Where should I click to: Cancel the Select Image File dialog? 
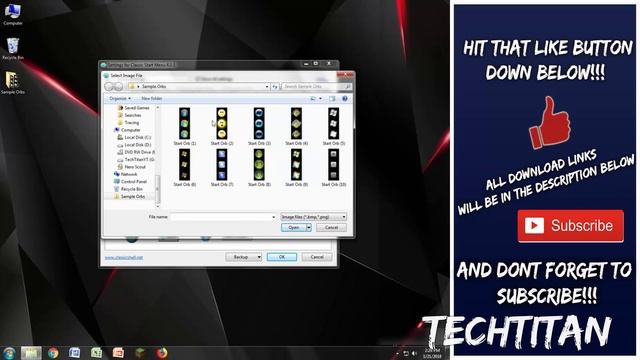[x=331, y=227]
